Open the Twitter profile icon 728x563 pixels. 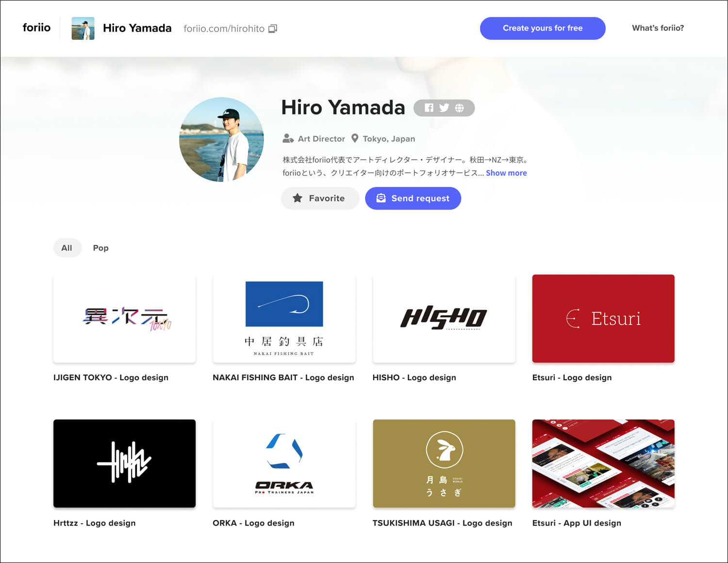click(444, 108)
